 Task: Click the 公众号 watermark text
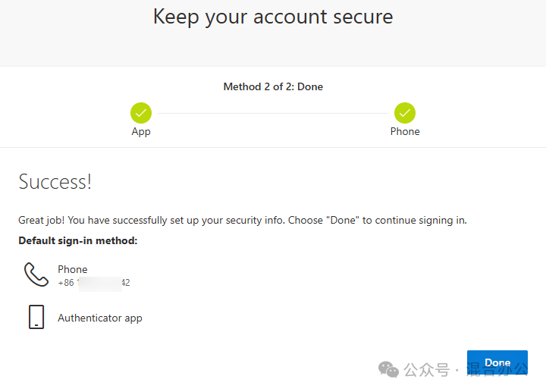point(426,370)
